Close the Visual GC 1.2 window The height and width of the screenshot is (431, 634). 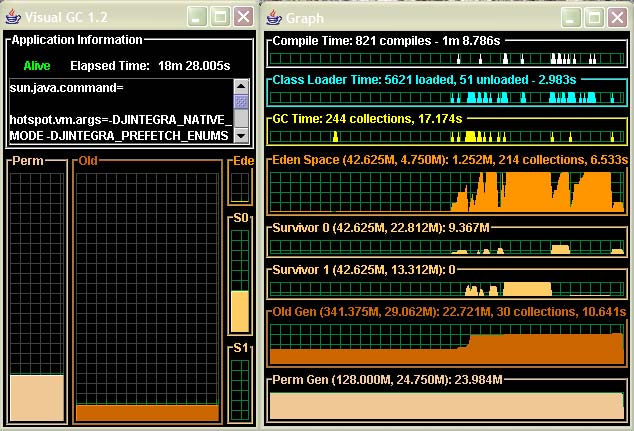point(243,17)
